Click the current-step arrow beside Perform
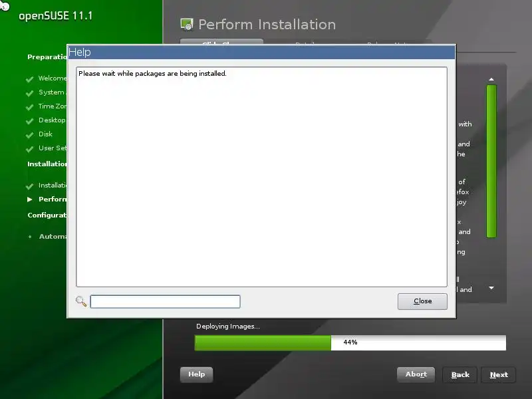The image size is (532, 399). tap(30, 199)
